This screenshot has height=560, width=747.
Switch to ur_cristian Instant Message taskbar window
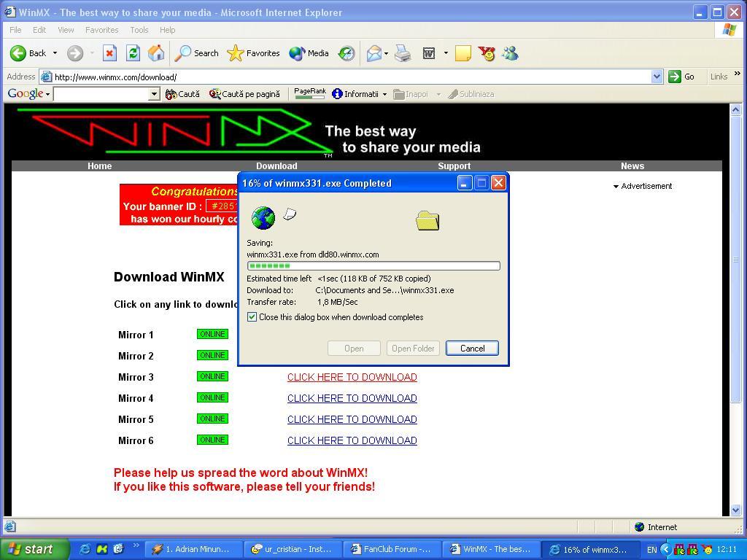pos(292,549)
